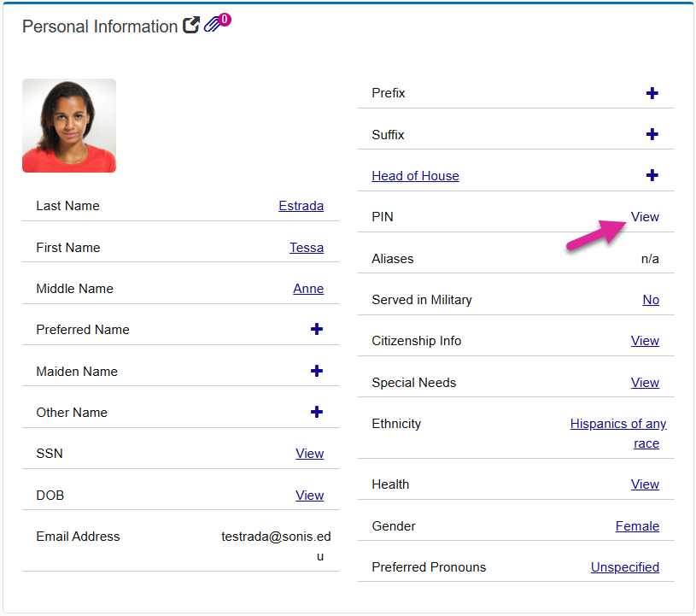Edit Ethnicity 'Hispanics of any race'
The width and height of the screenshot is (696, 616).
tap(618, 424)
